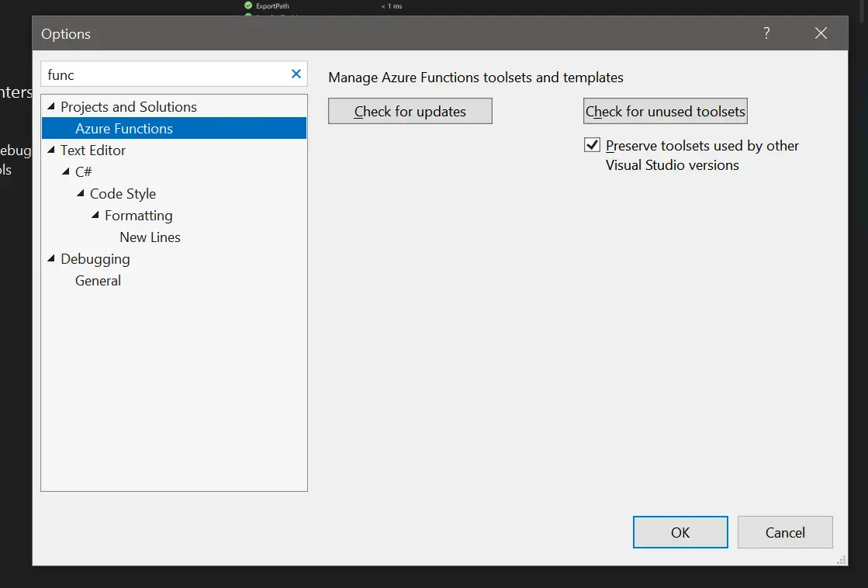
Task: Click Check for unused toolsets button
Action: click(665, 112)
